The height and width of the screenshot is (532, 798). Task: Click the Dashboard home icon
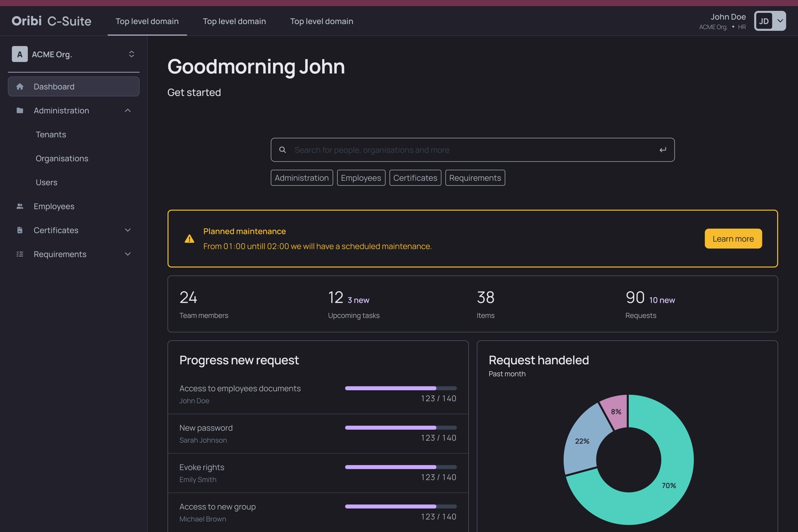coord(20,87)
